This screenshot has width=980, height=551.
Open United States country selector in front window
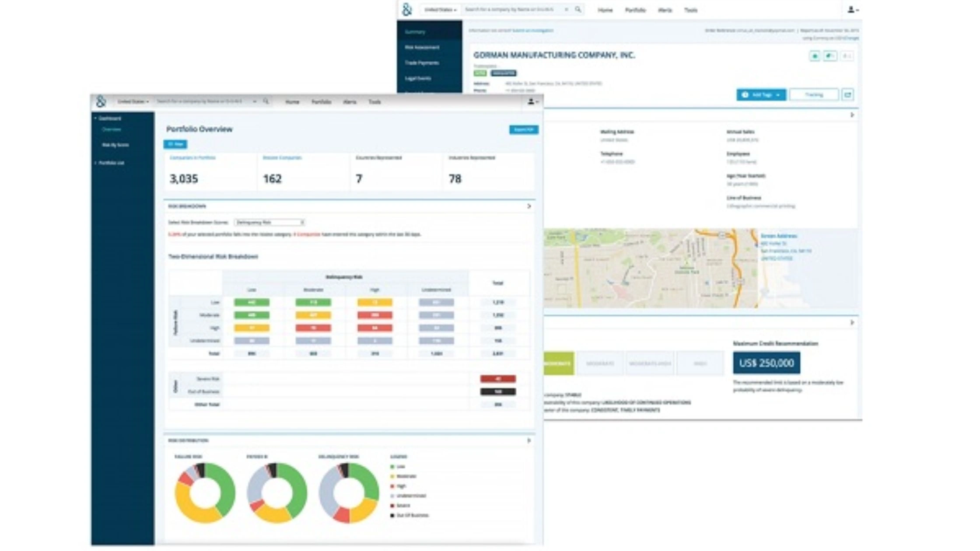coord(133,101)
